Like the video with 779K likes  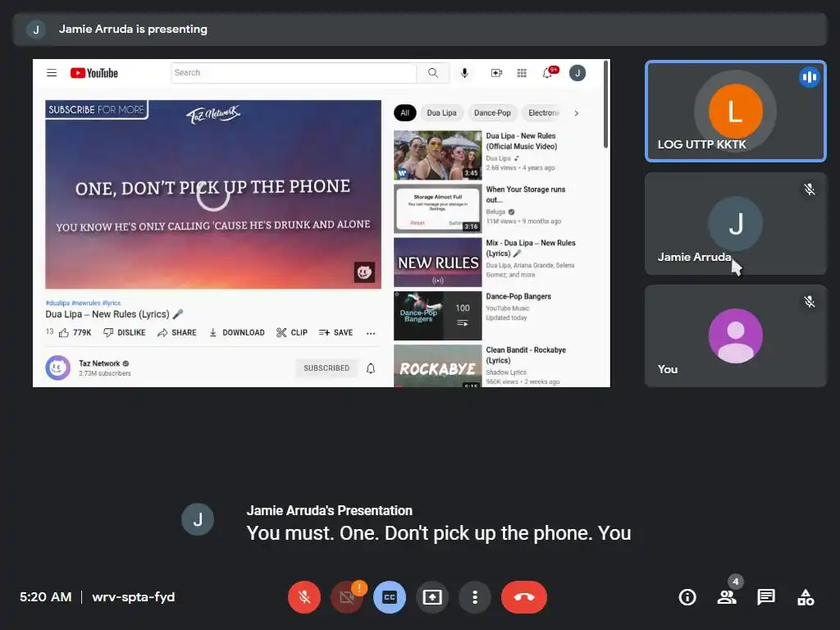(75, 333)
